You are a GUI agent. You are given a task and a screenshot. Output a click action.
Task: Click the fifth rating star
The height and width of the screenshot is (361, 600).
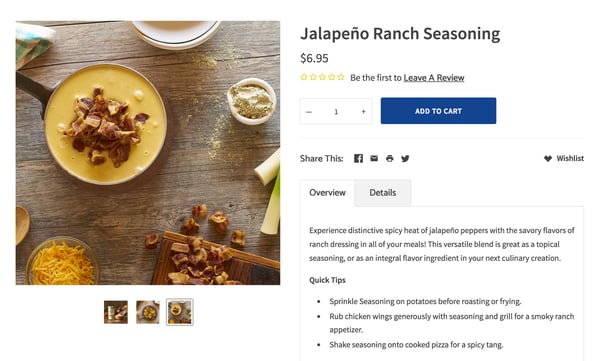[341, 77]
